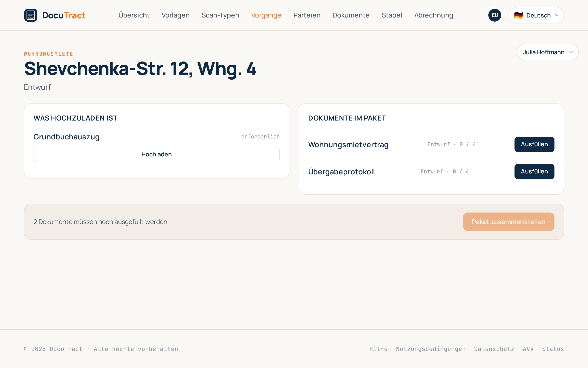Screen dimensions: 588x368
Task: Open Parteien page
Action: coord(307,15)
